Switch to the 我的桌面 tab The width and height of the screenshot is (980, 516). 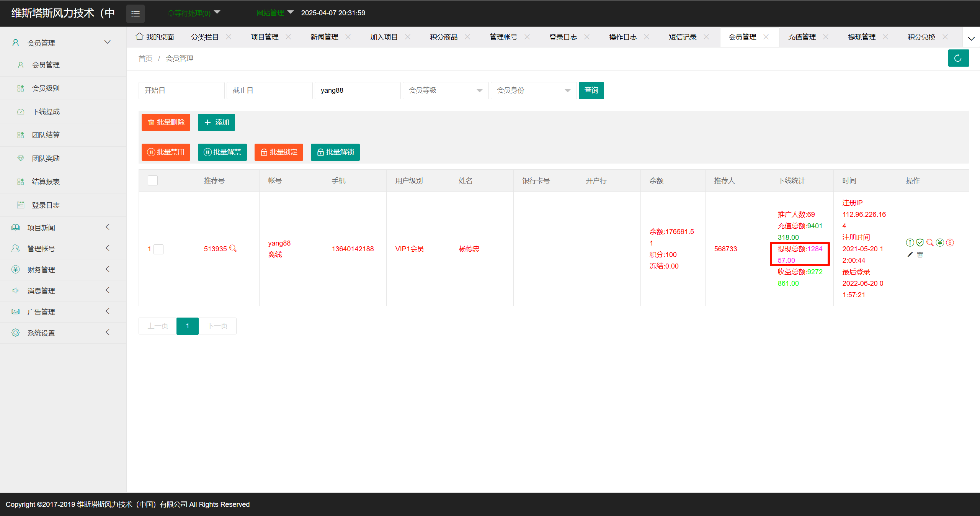tap(155, 37)
